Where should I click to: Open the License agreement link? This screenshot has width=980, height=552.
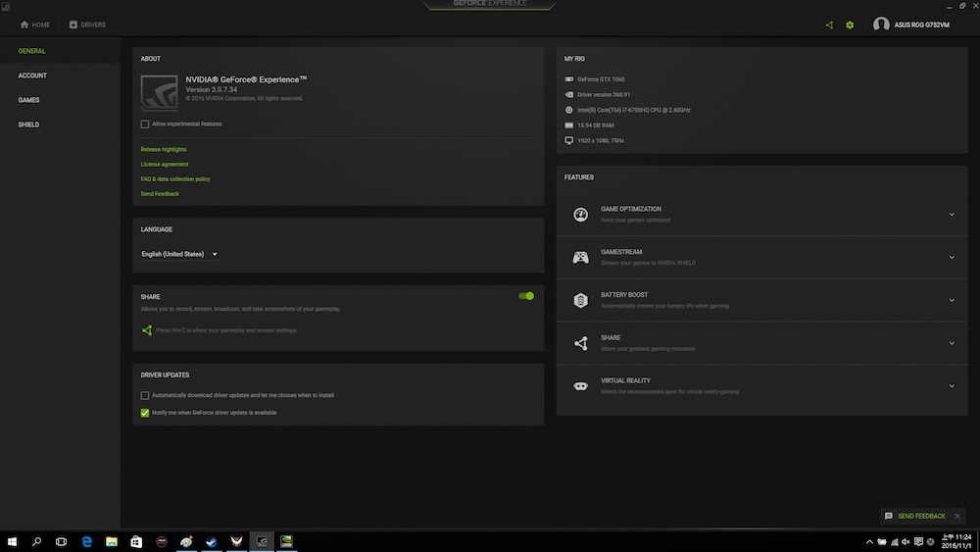(165, 164)
